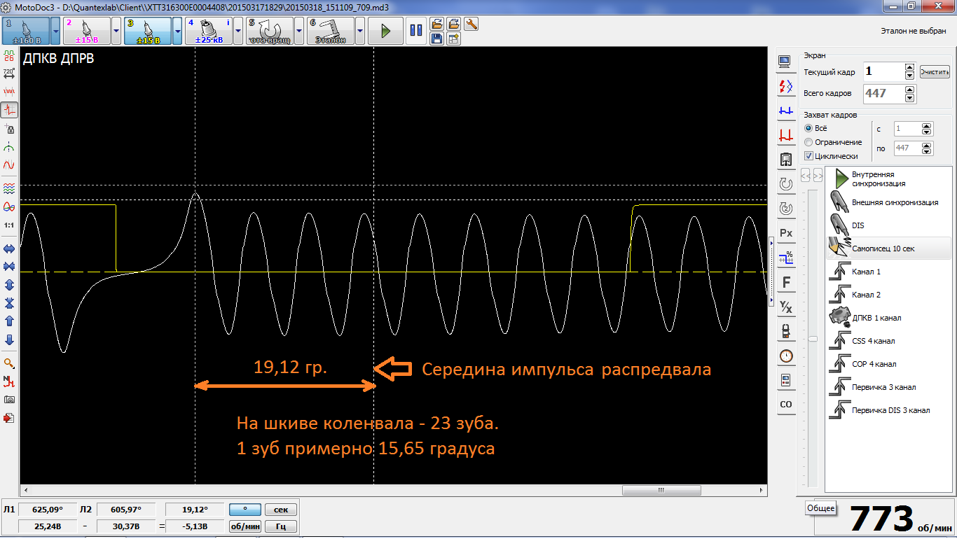Open the wrench settings icon
The image size is (957, 560).
(471, 24)
